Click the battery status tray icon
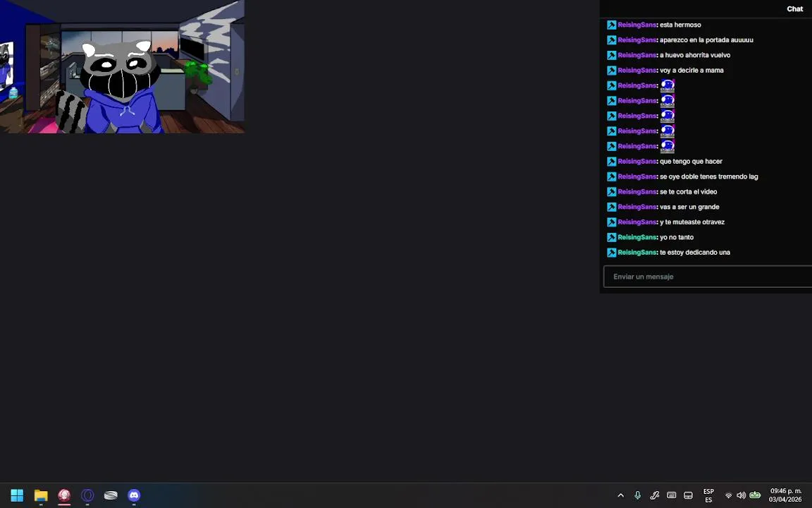The image size is (812, 508). point(755,495)
